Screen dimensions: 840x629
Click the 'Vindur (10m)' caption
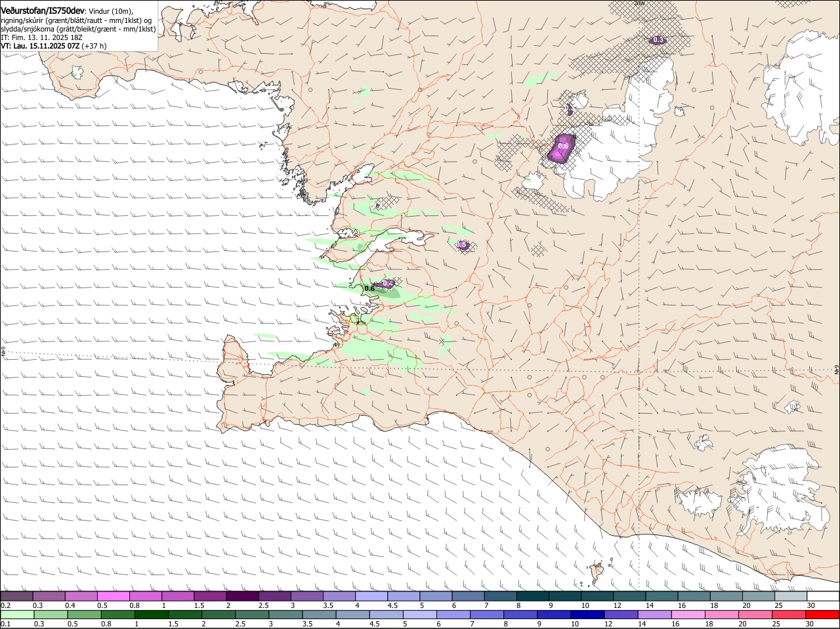pos(111,11)
